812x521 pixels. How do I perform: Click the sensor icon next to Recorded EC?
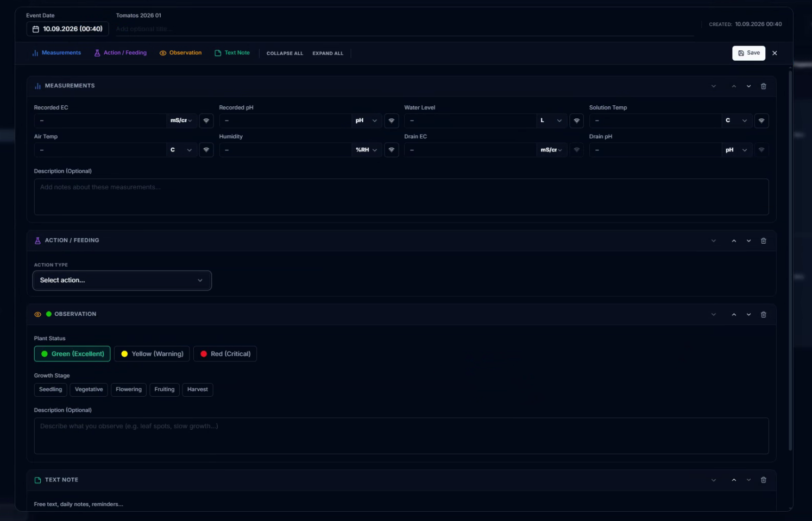(206, 120)
